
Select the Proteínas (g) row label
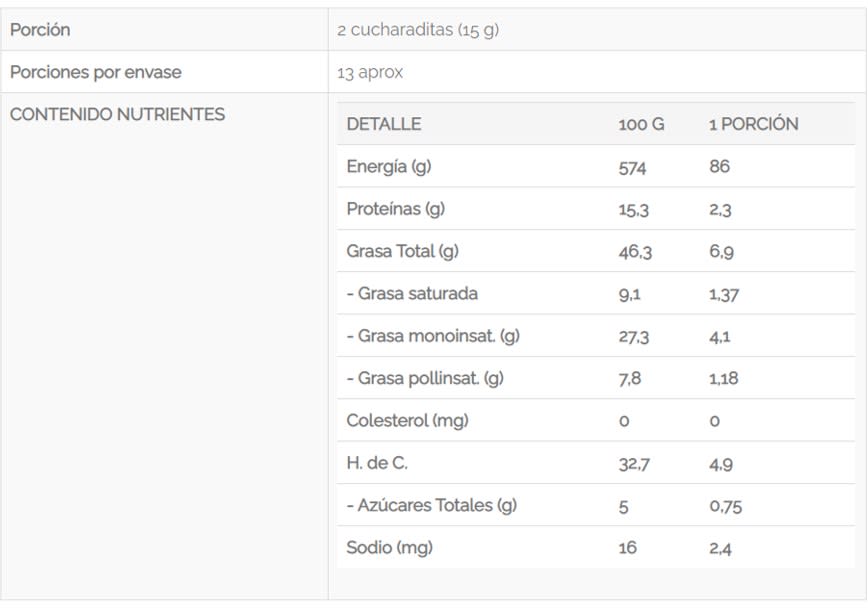(x=395, y=209)
